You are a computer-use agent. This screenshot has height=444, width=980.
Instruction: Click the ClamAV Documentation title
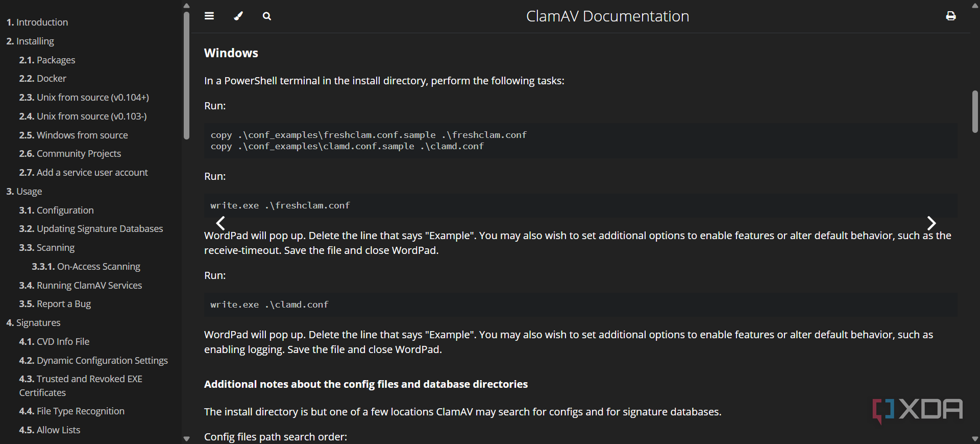[607, 16]
